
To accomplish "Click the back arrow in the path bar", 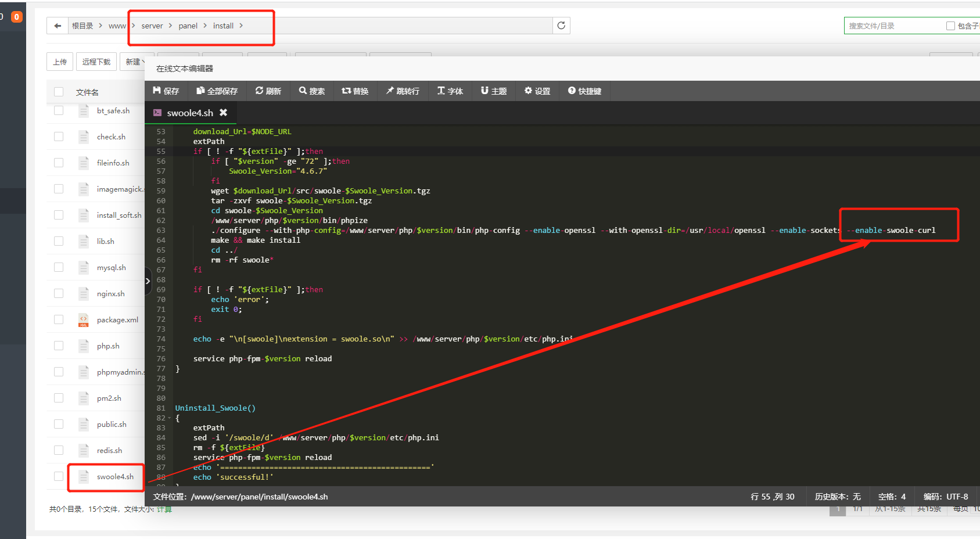I will [x=57, y=26].
